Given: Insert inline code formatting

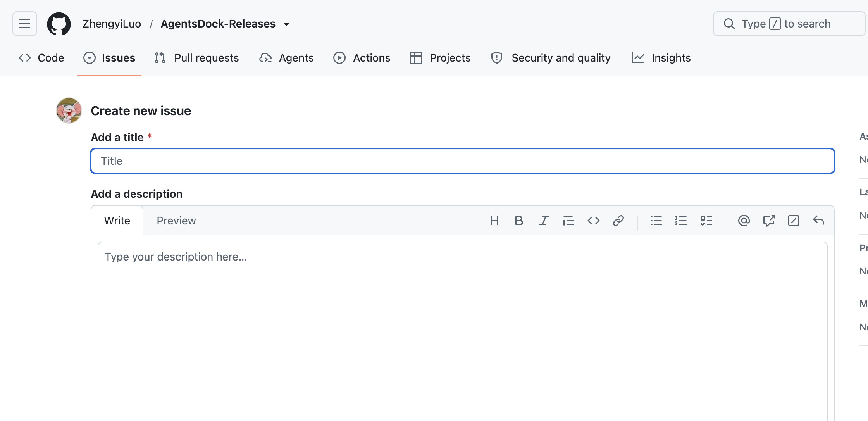Looking at the screenshot, I should coord(594,221).
